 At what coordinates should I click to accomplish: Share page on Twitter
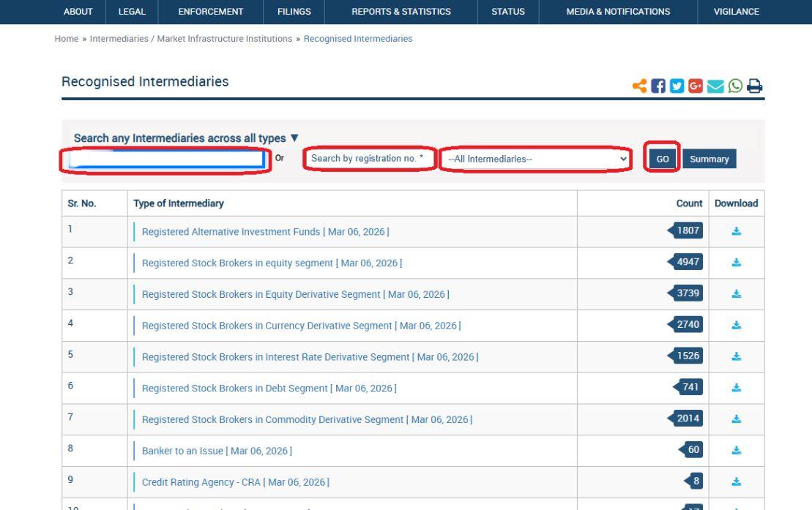tap(677, 86)
